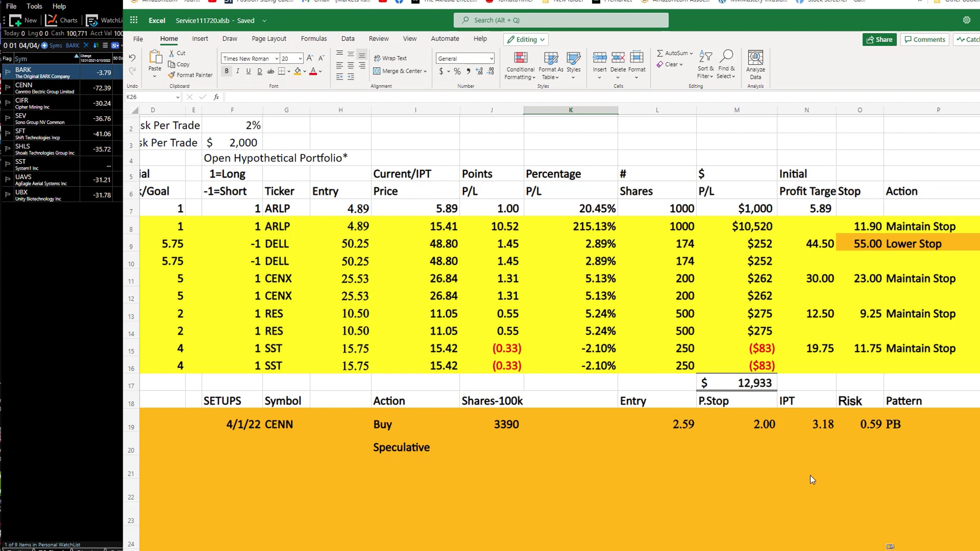980x551 pixels.
Task: Click the percent style icon
Action: [x=457, y=71]
